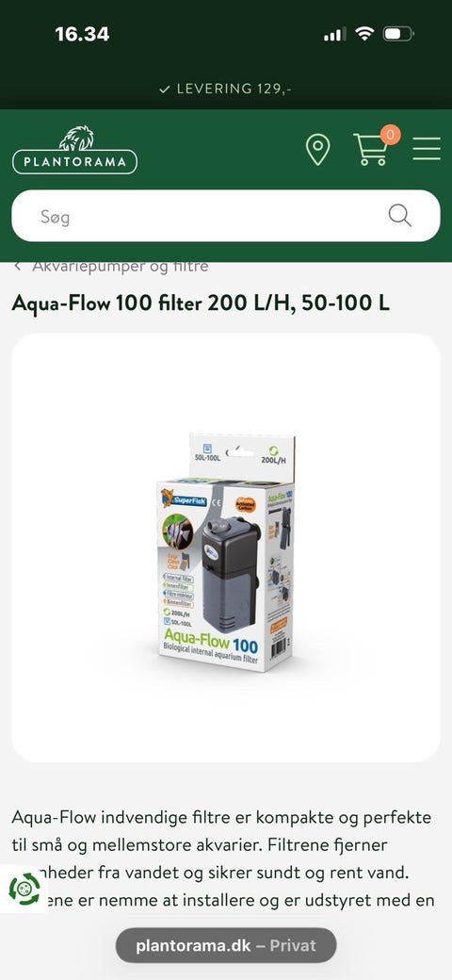Tap the cellular signal bars icon

334,34
